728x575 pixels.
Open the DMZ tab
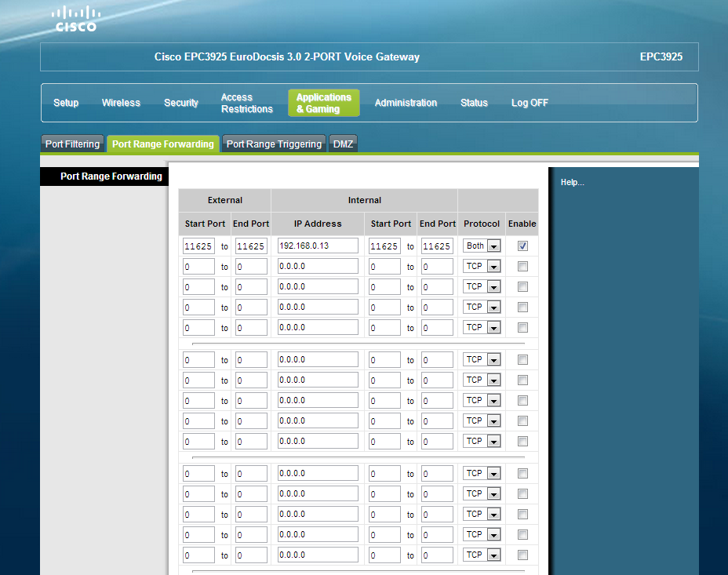click(343, 144)
